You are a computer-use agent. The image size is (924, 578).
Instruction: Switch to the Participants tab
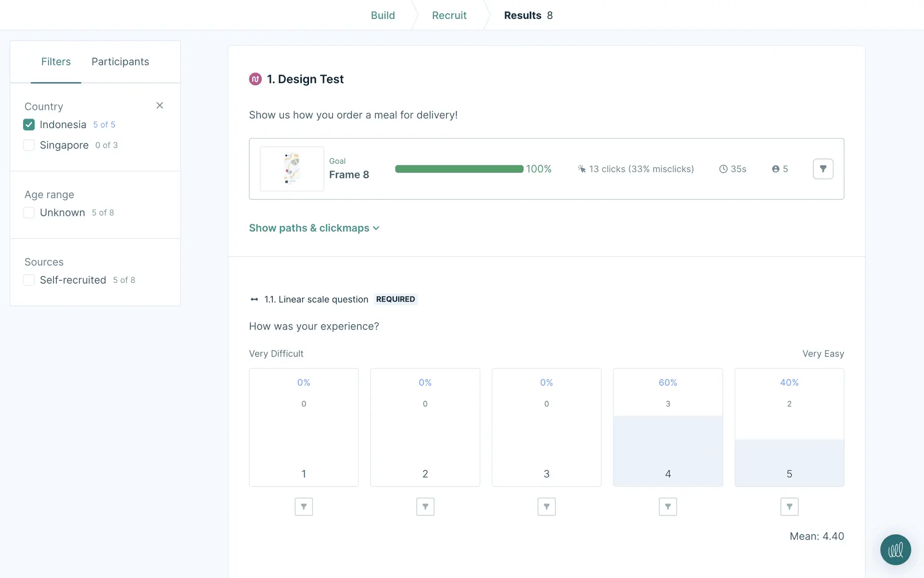pyautogui.click(x=120, y=62)
